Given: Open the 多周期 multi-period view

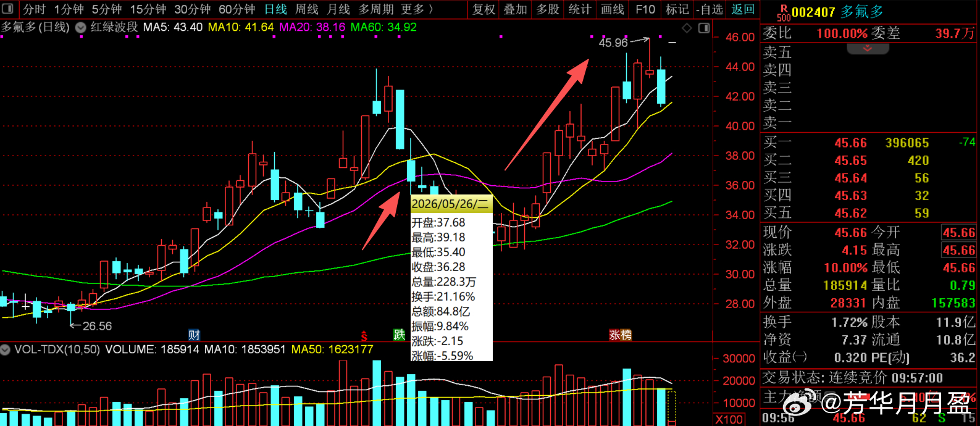Looking at the screenshot, I should (376, 9).
